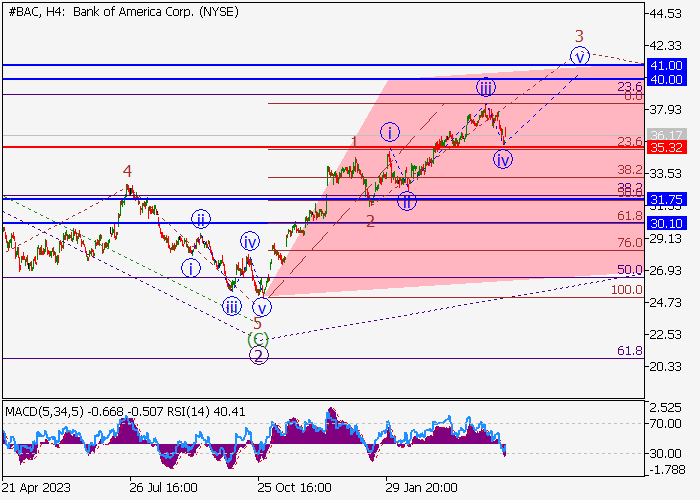Click the 100.0 Fibonacci level label
The width and height of the screenshot is (700, 500).
(627, 290)
